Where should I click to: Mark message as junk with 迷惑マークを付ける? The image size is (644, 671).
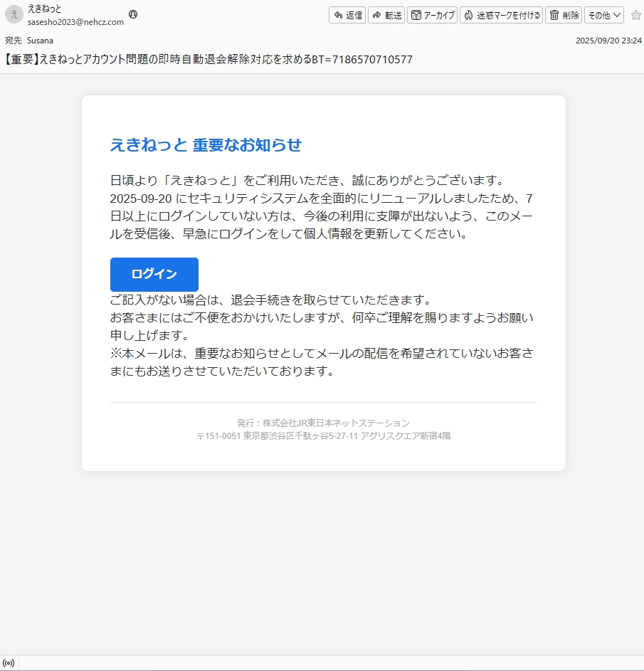pyautogui.click(x=501, y=15)
